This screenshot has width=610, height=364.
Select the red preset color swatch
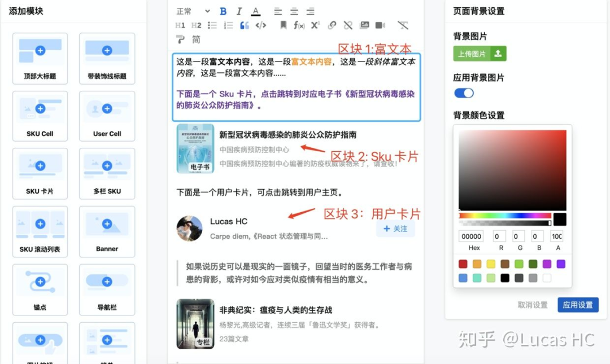tap(463, 264)
